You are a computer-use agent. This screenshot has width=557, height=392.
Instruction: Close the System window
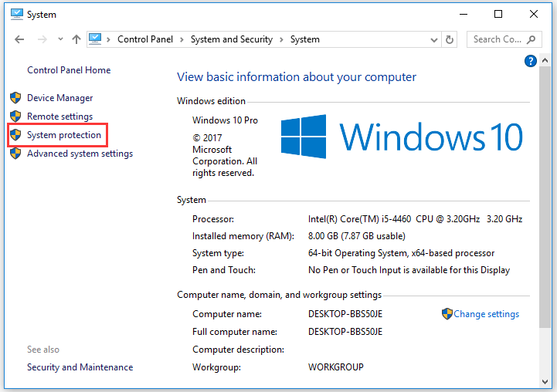pyautogui.click(x=534, y=14)
